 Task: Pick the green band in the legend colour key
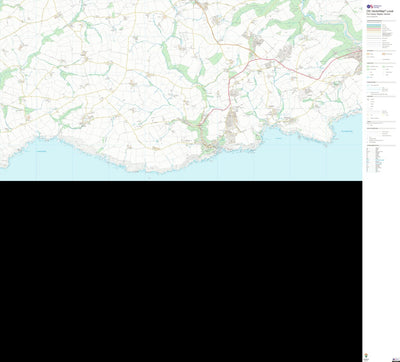[374, 27]
